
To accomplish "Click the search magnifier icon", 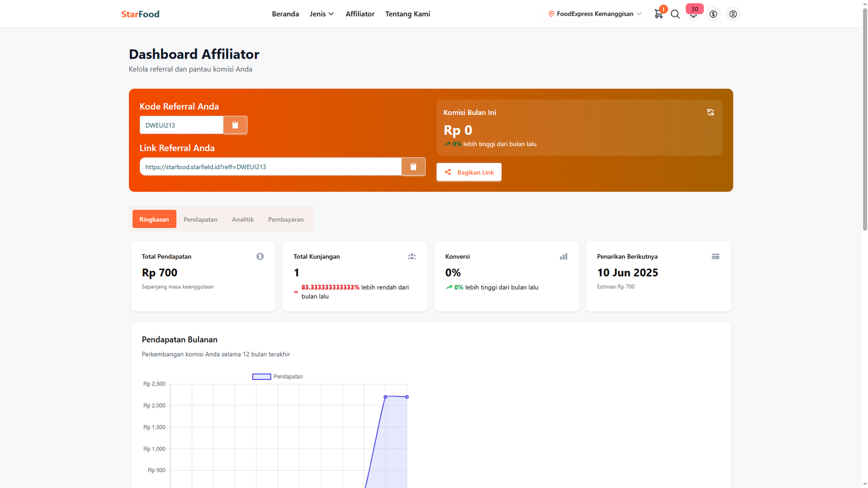I will 675,14.
